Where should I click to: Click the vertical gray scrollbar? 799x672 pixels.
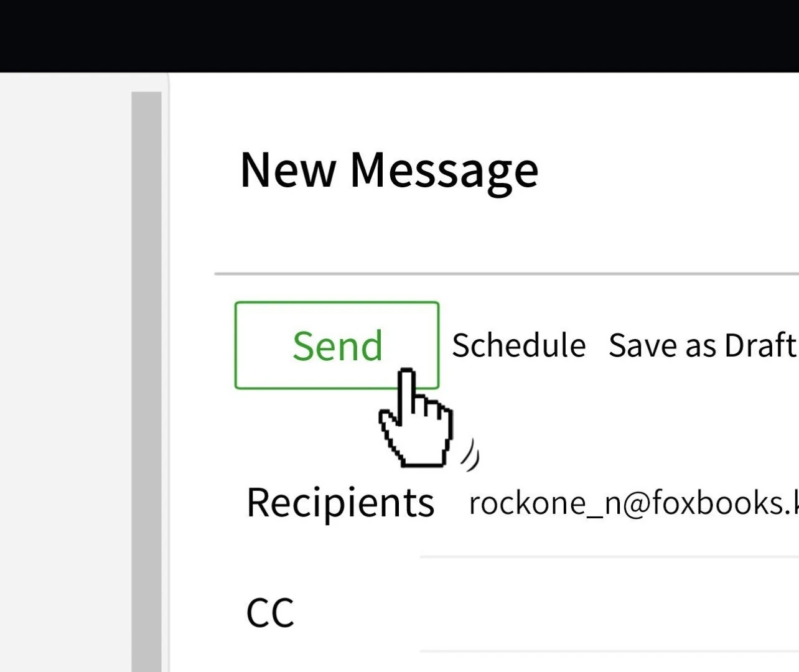coord(146,373)
